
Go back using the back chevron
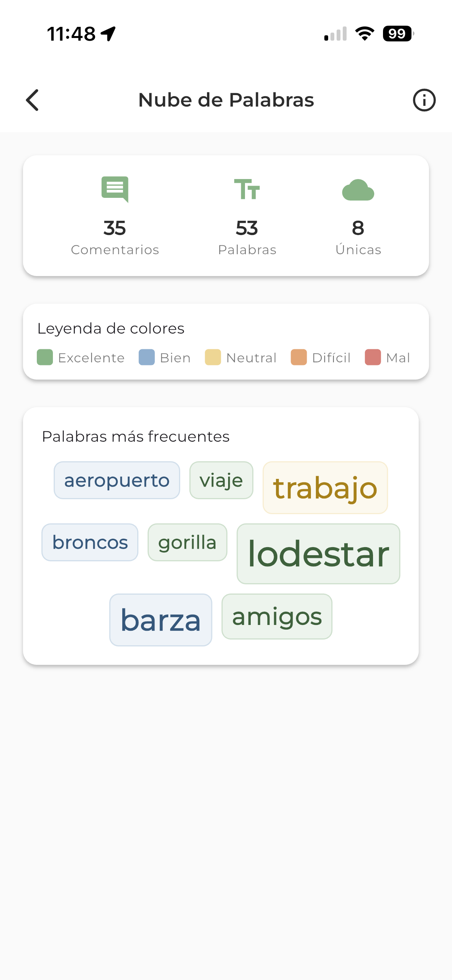(x=32, y=100)
